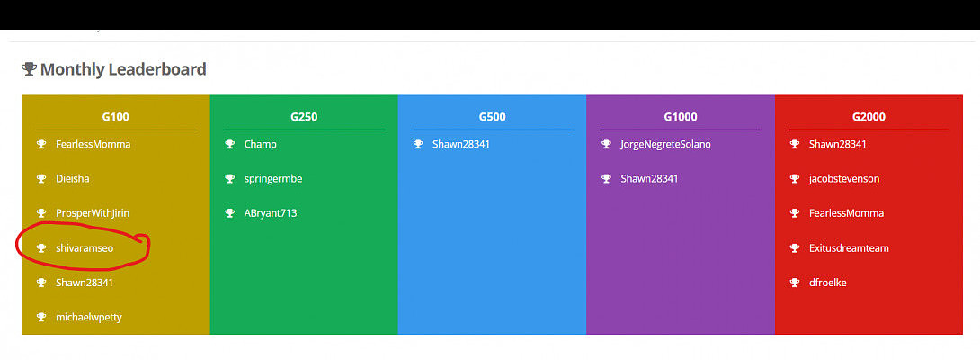Click trophy icon beside dfroelke
Image resolution: width=980 pixels, height=360 pixels.
point(795,283)
